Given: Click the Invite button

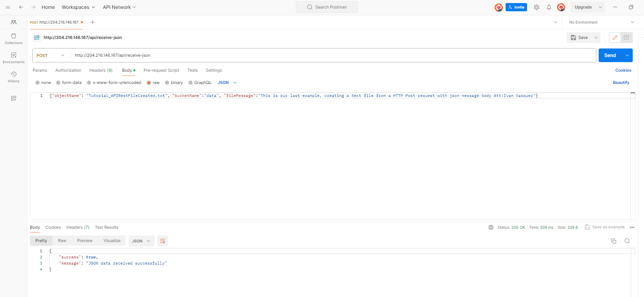Looking at the screenshot, I should pyautogui.click(x=516, y=7).
